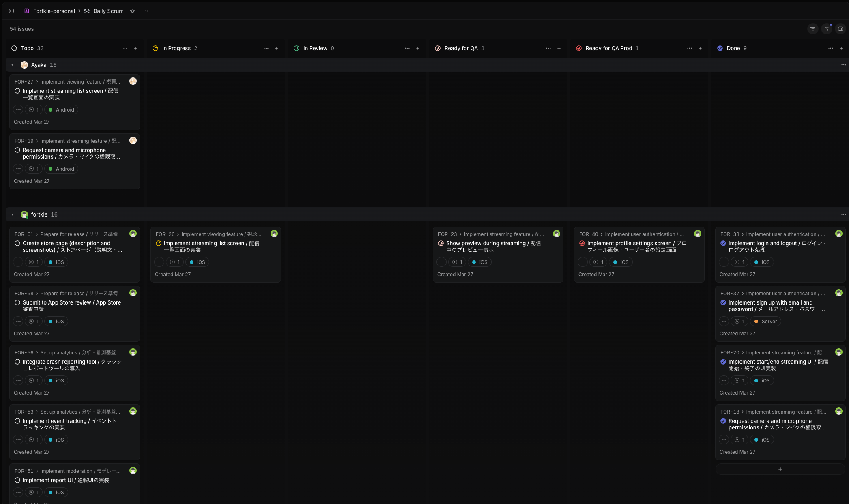Click the Android label on FOR-19 card
The height and width of the screenshot is (504, 849).
(x=61, y=169)
